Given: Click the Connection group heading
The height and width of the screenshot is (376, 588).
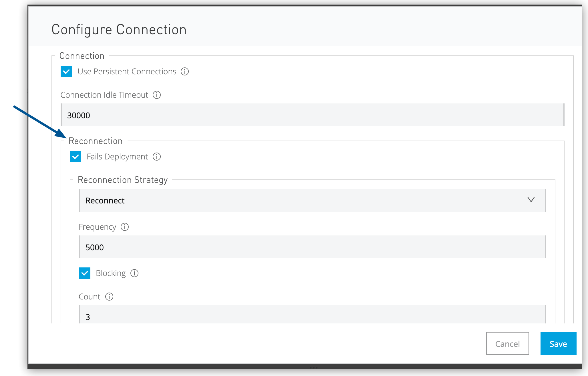Looking at the screenshot, I should (x=82, y=55).
